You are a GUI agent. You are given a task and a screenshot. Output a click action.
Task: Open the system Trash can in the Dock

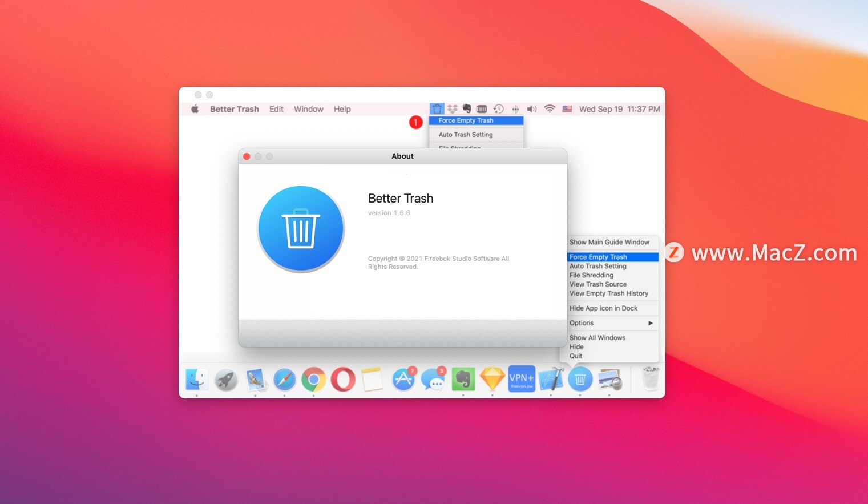[x=651, y=378]
